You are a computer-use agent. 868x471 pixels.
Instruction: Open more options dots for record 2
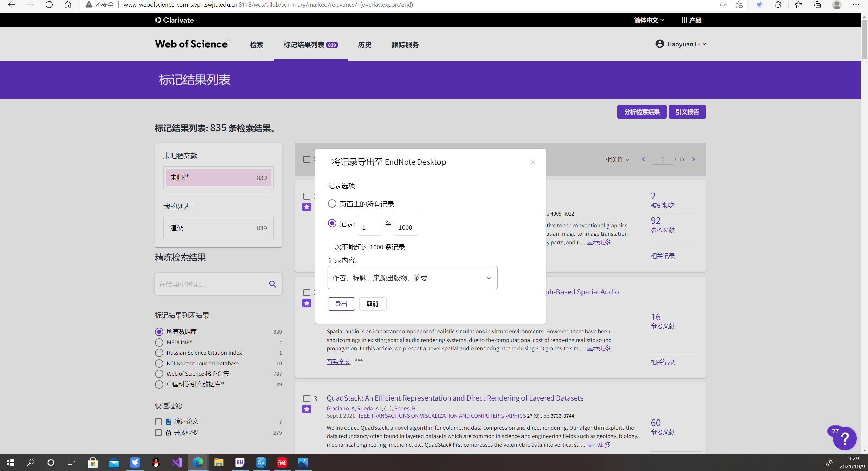click(x=359, y=360)
